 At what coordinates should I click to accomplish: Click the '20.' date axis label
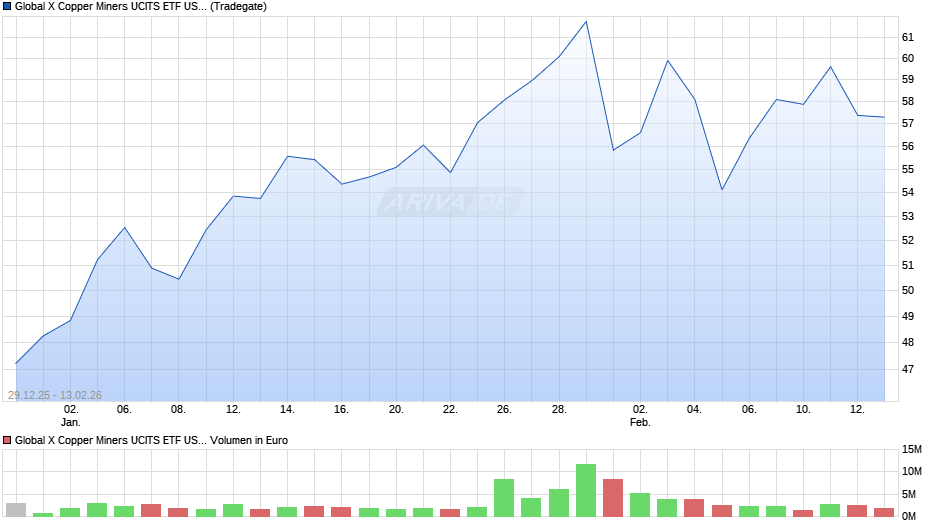click(396, 409)
